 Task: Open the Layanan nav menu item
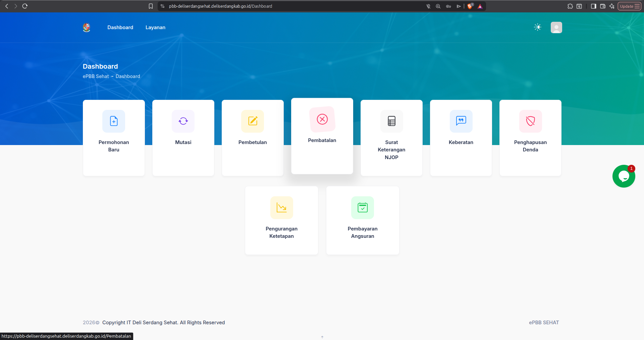coord(155,27)
